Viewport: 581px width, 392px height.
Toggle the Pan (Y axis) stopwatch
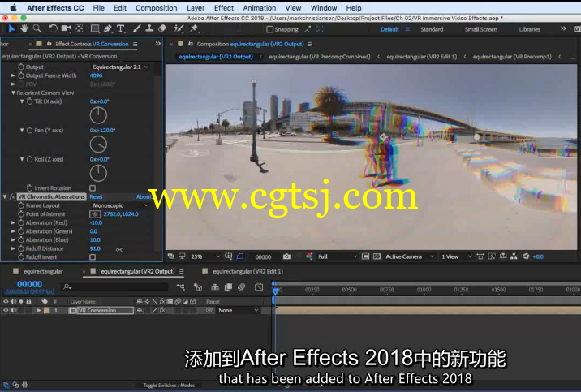click(30, 131)
